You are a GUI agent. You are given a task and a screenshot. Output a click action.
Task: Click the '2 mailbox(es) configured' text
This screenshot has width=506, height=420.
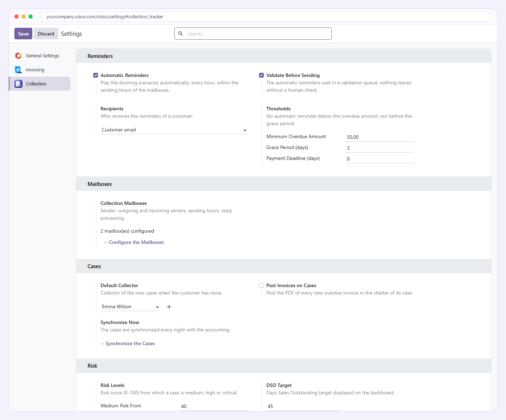pos(127,231)
